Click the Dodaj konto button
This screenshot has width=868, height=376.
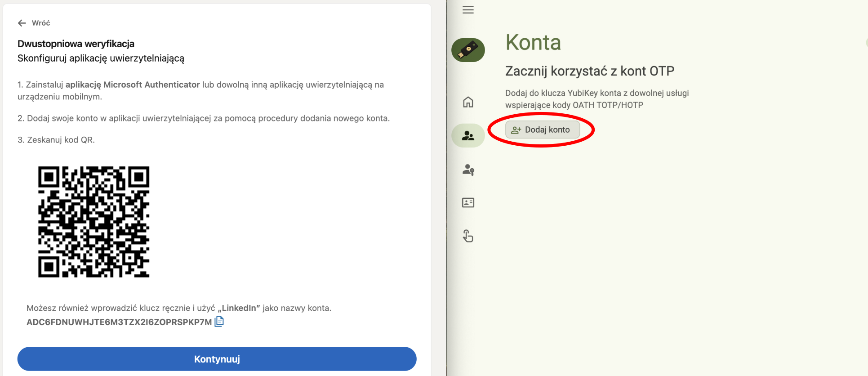543,130
